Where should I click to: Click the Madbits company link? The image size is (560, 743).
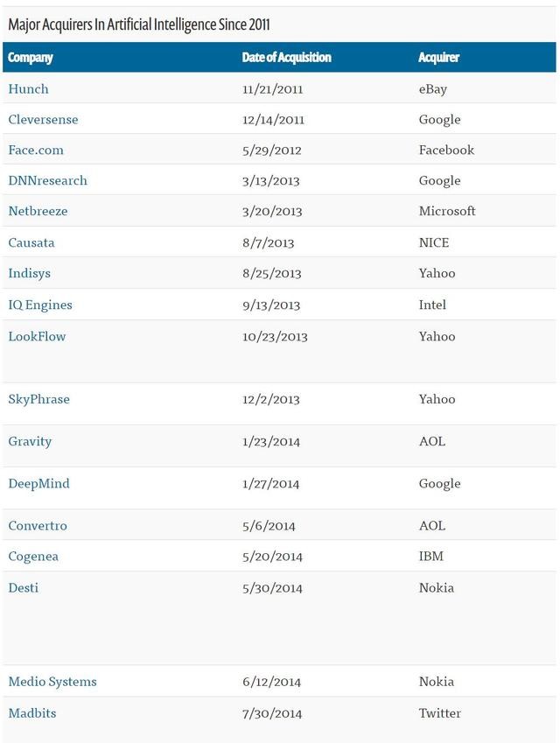point(32,713)
